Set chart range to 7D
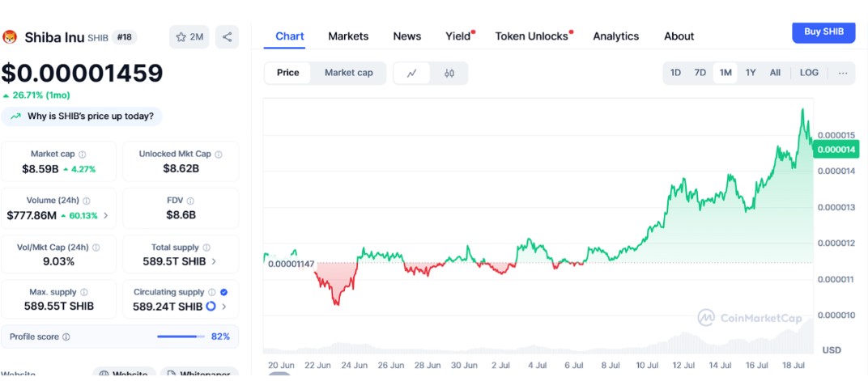Screen dimensions: 868x381 coord(700,73)
